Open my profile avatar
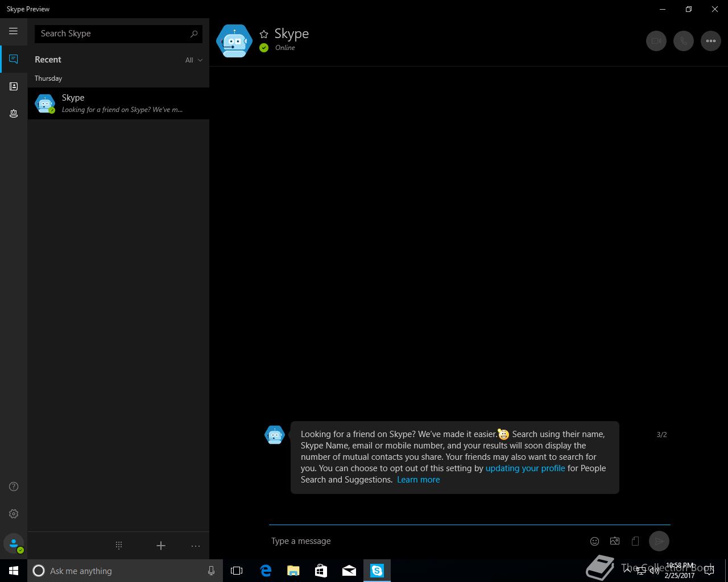Image resolution: width=728 pixels, height=582 pixels. [14, 543]
